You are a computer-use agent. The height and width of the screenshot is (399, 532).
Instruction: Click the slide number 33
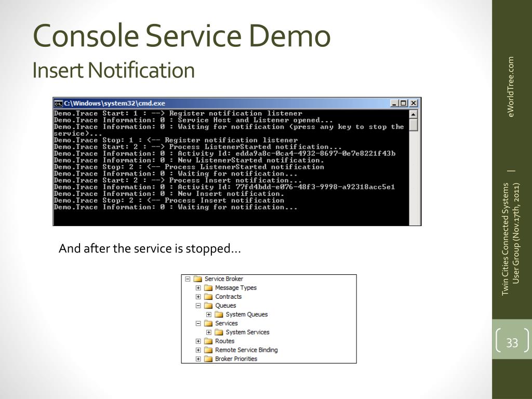coord(512,343)
